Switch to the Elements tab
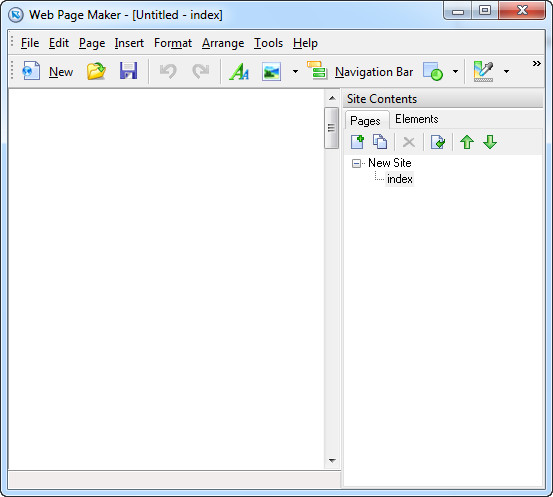 [417, 119]
